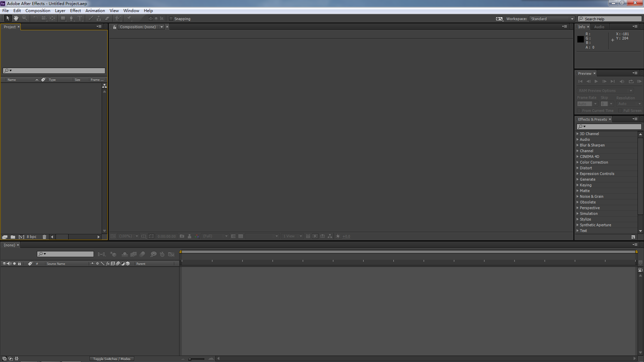The width and height of the screenshot is (644, 362).
Task: Toggle Frame Blending enable switch in timeline
Action: pyautogui.click(x=133, y=254)
